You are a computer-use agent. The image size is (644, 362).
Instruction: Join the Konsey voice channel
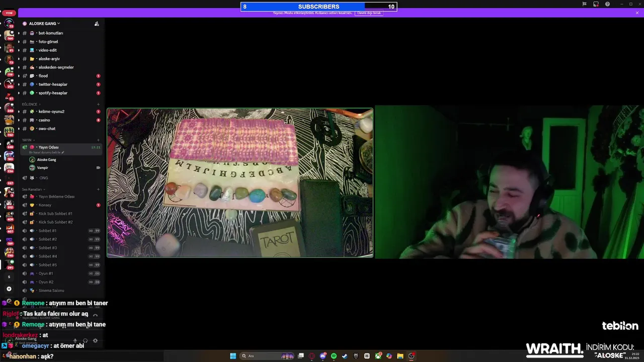click(x=60, y=205)
